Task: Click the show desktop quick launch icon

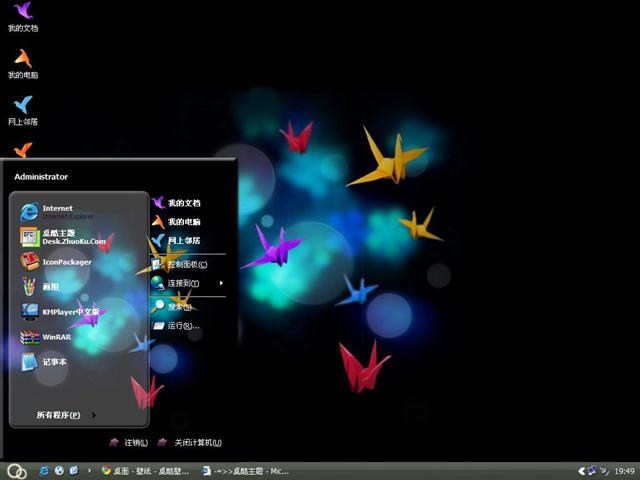Action: pyautogui.click(x=74, y=471)
